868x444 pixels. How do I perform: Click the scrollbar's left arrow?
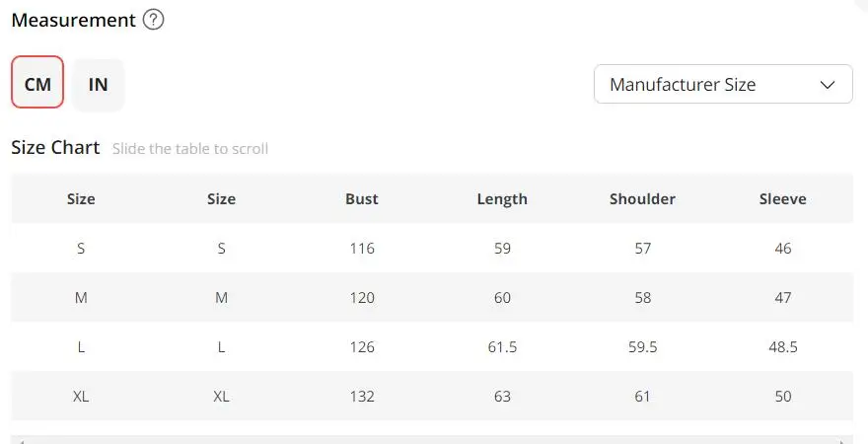tap(20, 440)
